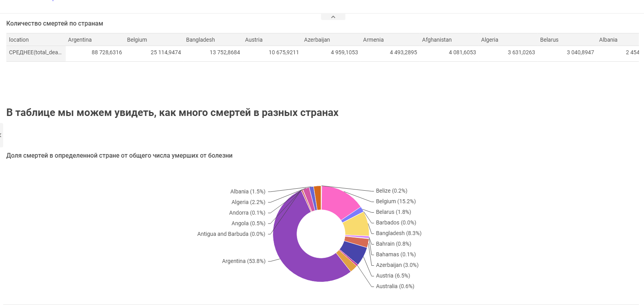Click the Algeria column header

(x=489, y=40)
